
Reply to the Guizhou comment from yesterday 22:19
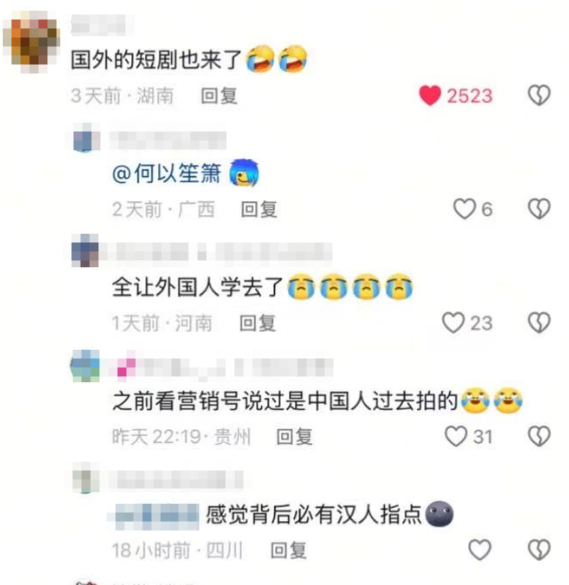click(x=294, y=437)
